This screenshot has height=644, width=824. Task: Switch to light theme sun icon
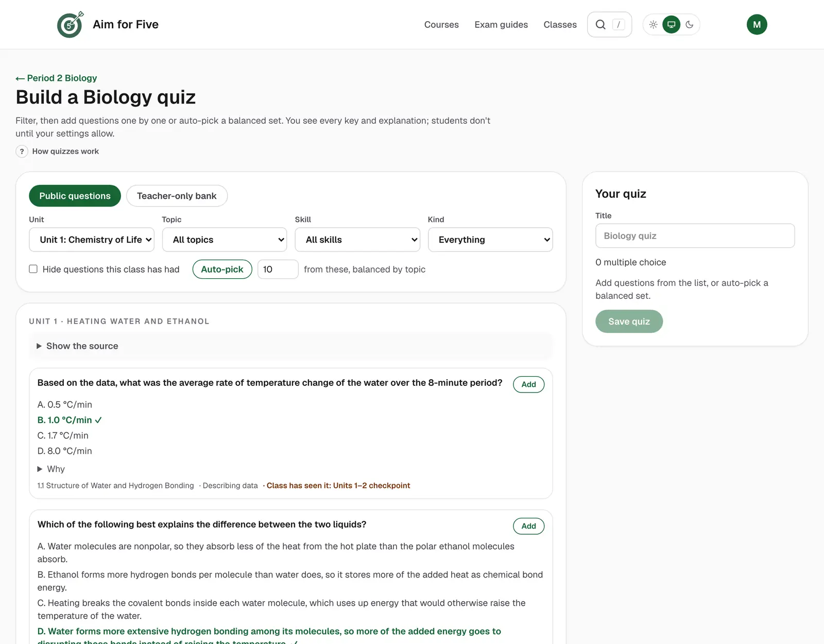tap(654, 25)
